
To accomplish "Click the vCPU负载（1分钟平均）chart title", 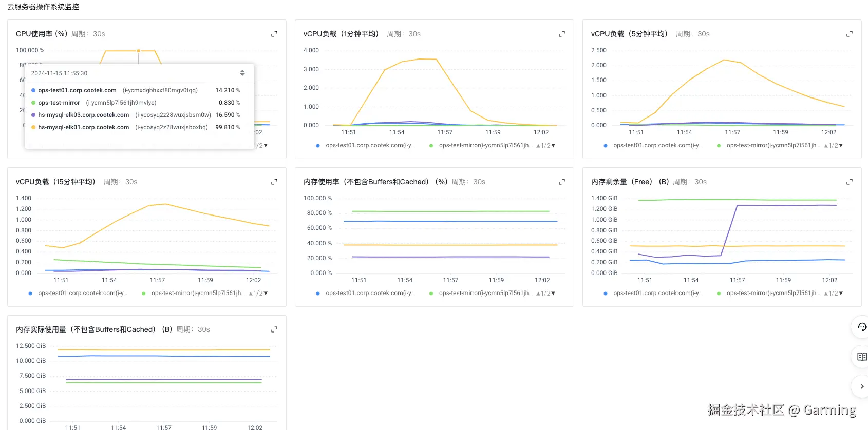I will click(x=341, y=34).
